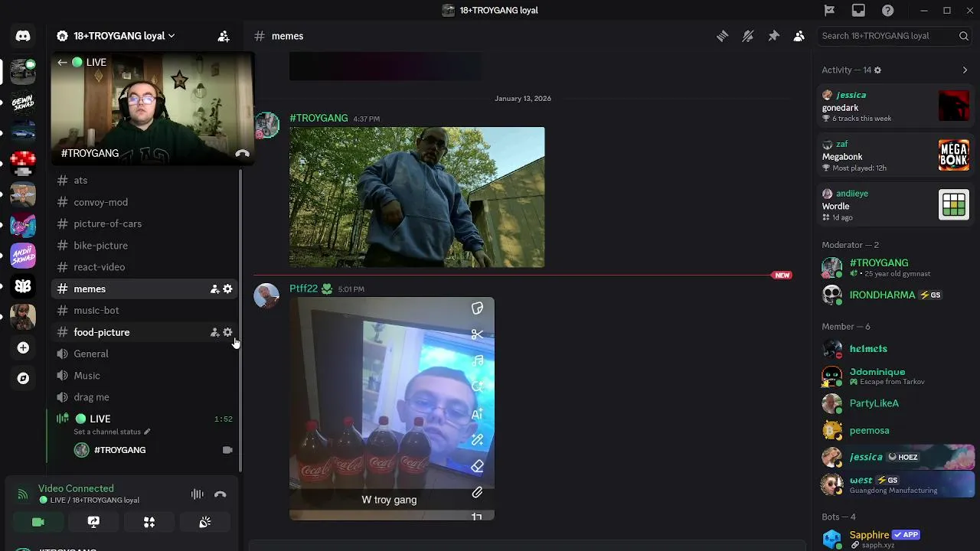Open Sapphire bot profile
The height and width of the screenshot is (551, 980).
pos(894,539)
